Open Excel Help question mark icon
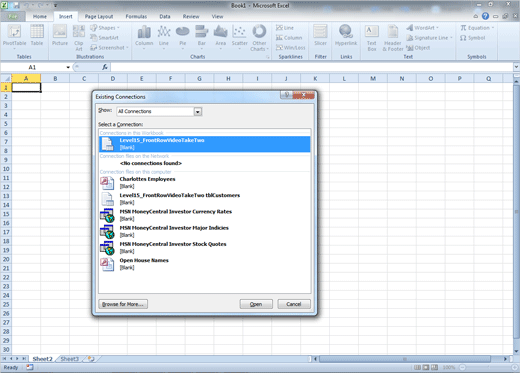This screenshot has width=520, height=373. point(485,16)
